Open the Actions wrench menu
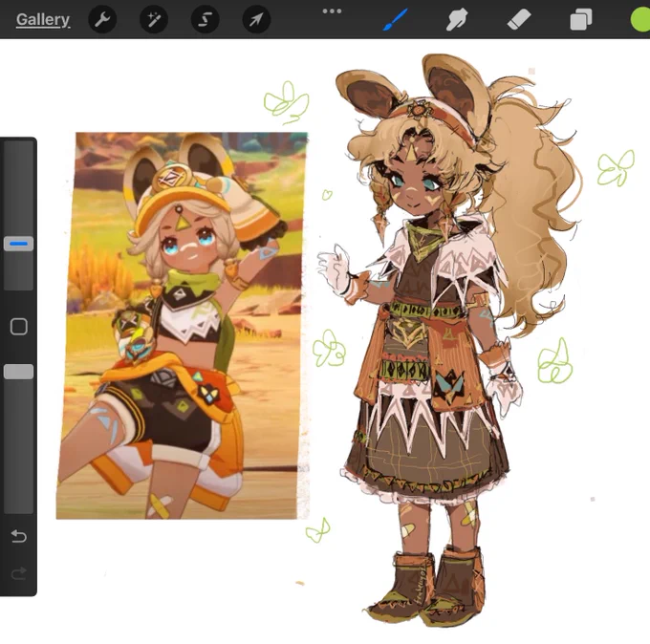Image resolution: width=650 pixels, height=644 pixels. pos(102,19)
